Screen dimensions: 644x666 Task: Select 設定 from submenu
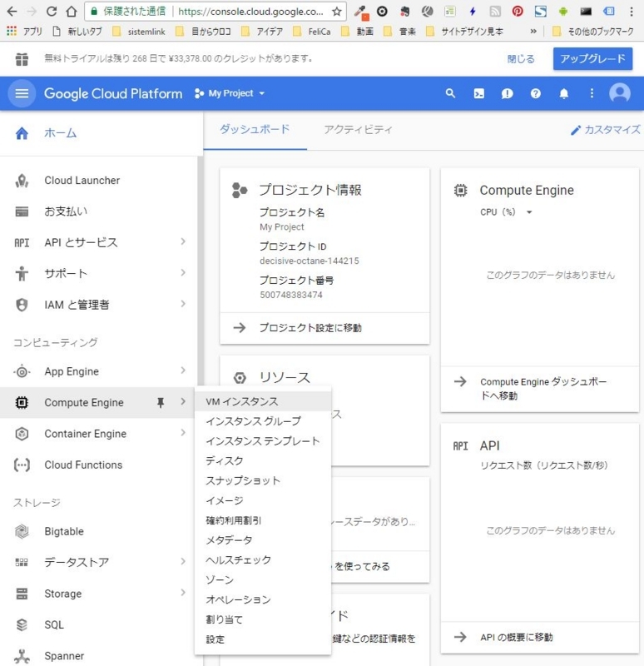pyautogui.click(x=263, y=639)
